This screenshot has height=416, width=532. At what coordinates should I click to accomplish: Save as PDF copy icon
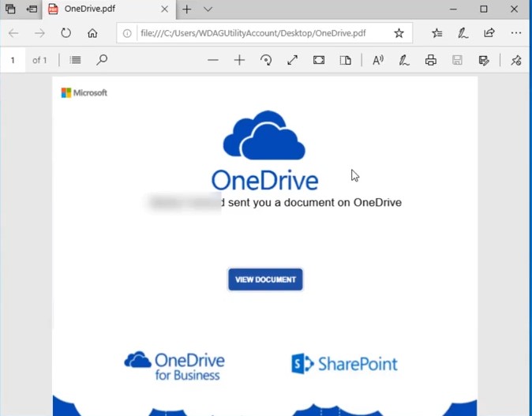[484, 61]
